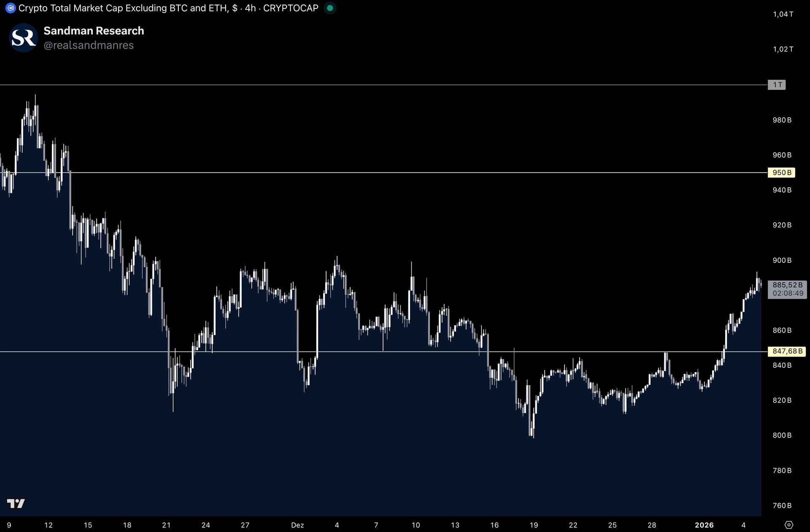Image resolution: width=810 pixels, height=532 pixels.
Task: Click the CRYPTOCAP exchange label
Action: coord(291,8)
